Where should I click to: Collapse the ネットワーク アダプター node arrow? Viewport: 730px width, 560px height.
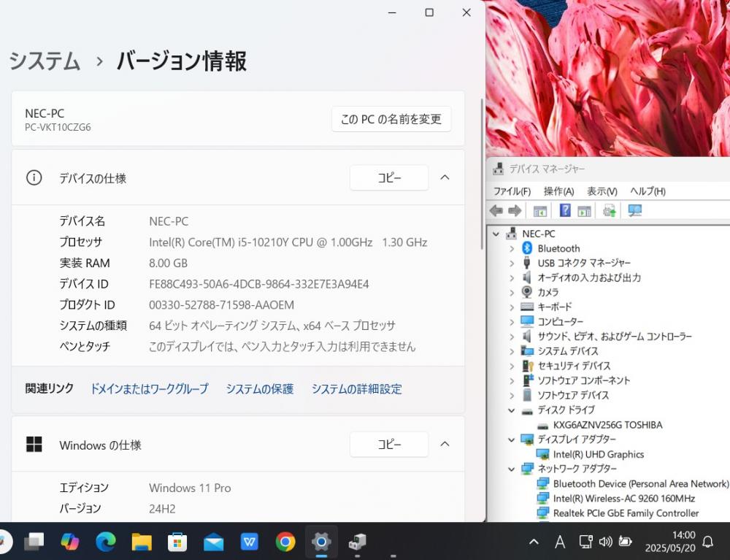pyautogui.click(x=512, y=469)
